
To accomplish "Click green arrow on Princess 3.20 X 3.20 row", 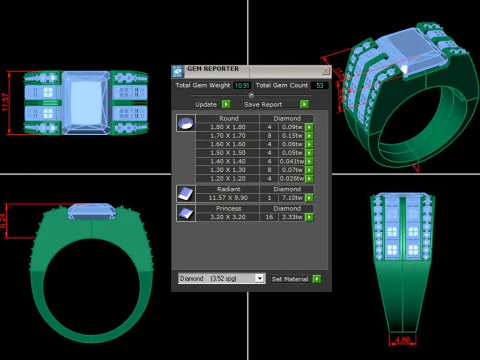I will pos(309,217).
